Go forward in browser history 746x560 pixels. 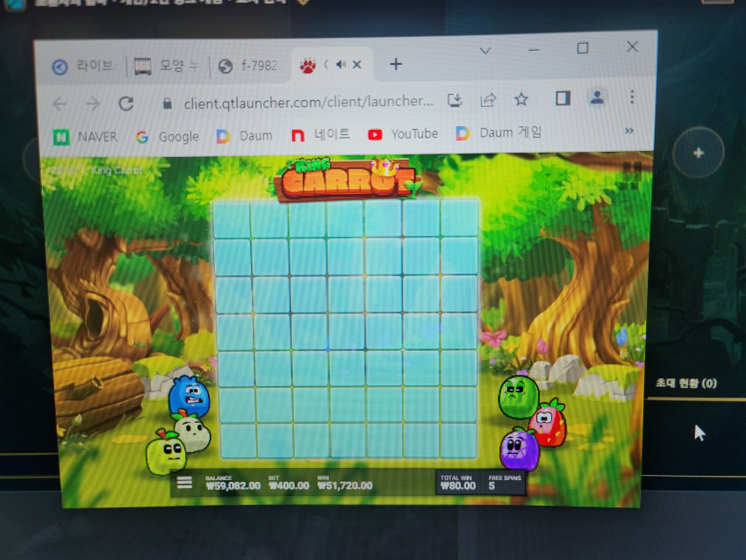point(93,104)
